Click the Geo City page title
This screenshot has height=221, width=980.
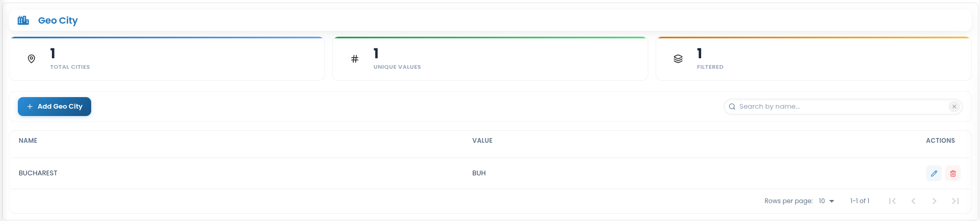[58, 20]
